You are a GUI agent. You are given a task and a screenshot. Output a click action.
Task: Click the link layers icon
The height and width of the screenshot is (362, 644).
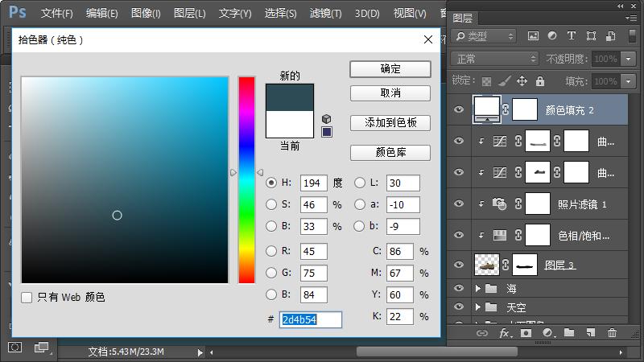point(481,333)
